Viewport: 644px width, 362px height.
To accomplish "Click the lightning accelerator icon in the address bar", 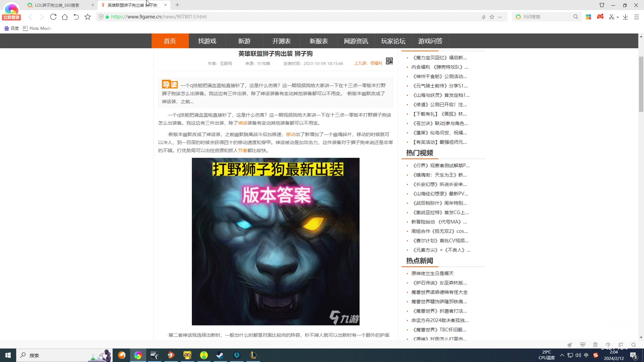I will point(483,16).
